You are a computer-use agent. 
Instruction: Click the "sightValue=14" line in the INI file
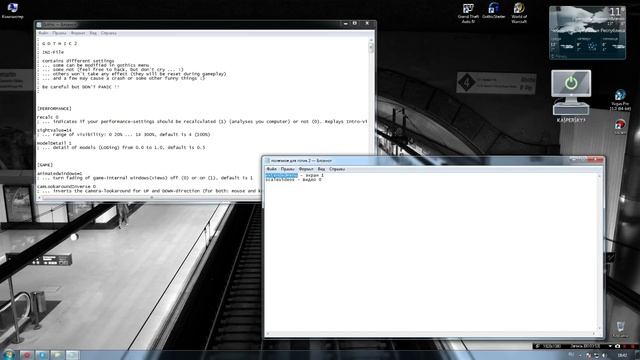[x=54, y=130]
